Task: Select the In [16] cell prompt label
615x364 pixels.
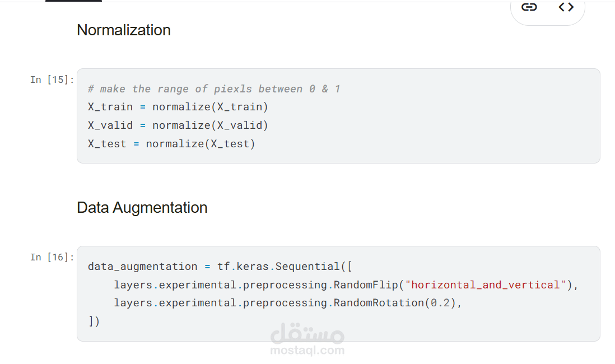Action: pos(52,257)
